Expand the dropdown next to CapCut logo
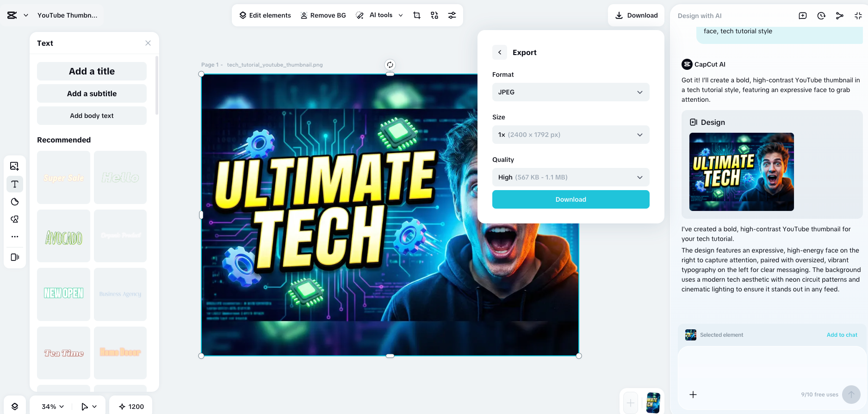 coord(26,15)
